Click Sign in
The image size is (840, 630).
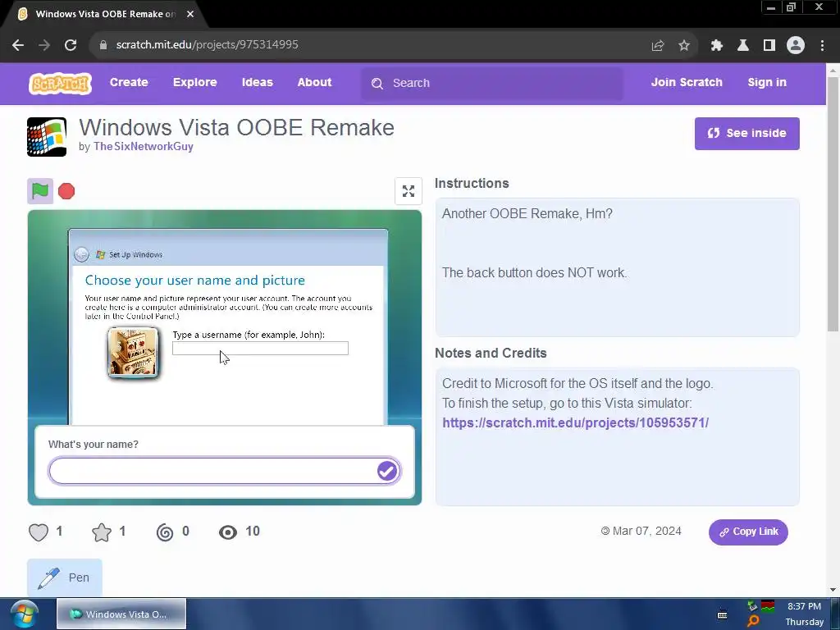767,83
